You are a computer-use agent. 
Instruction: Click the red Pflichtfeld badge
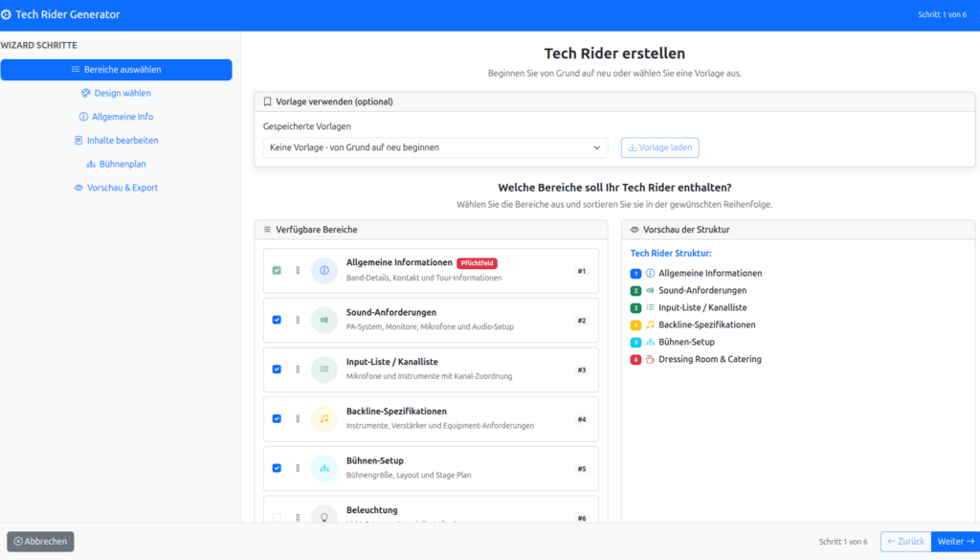pyautogui.click(x=477, y=263)
